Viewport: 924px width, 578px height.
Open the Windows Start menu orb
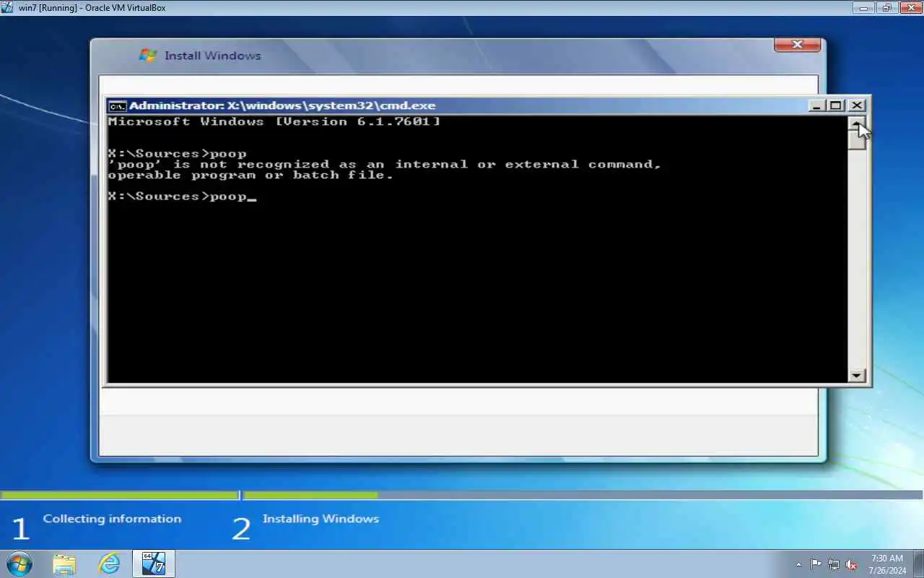click(x=19, y=564)
